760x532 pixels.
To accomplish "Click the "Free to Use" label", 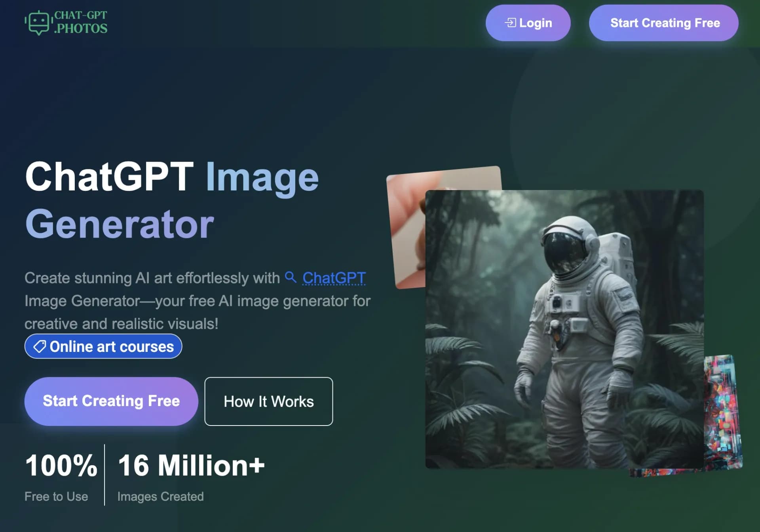I will [56, 496].
